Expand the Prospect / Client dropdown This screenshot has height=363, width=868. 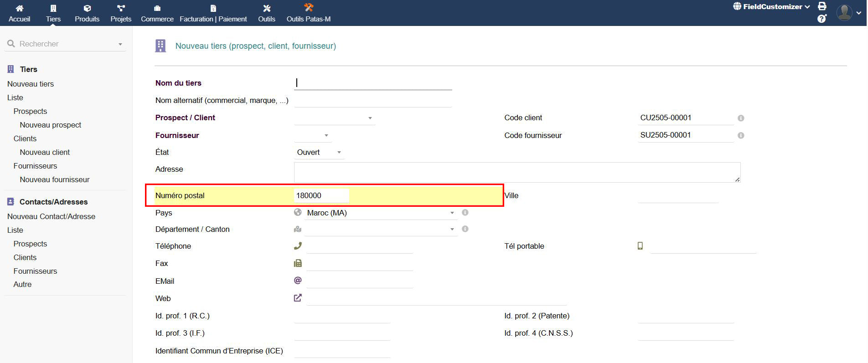coord(334,118)
